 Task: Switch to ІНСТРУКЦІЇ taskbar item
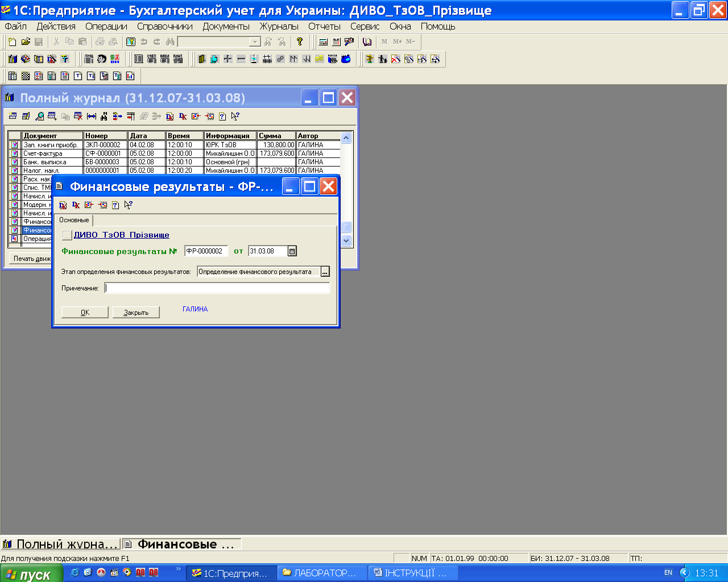tap(413, 573)
